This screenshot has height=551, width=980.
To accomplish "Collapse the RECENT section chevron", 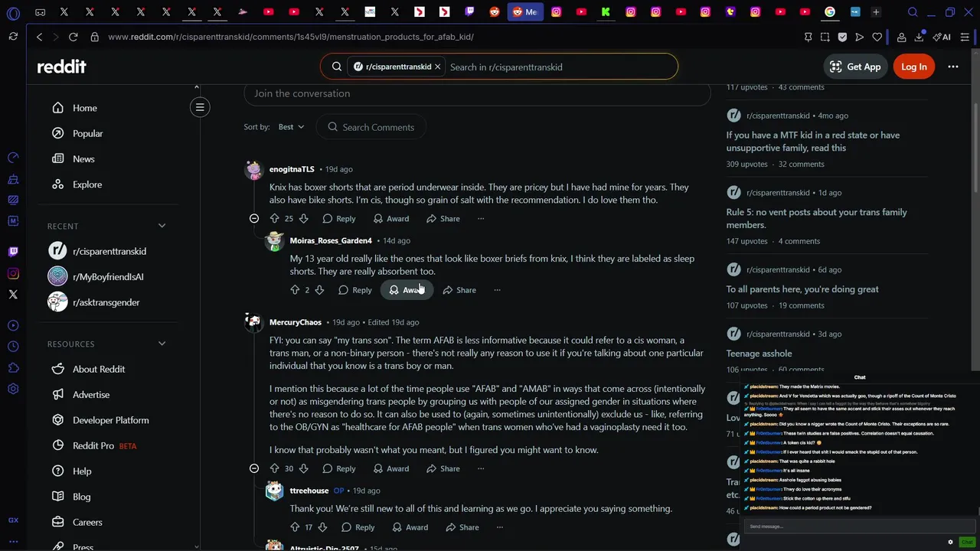I will point(162,226).
